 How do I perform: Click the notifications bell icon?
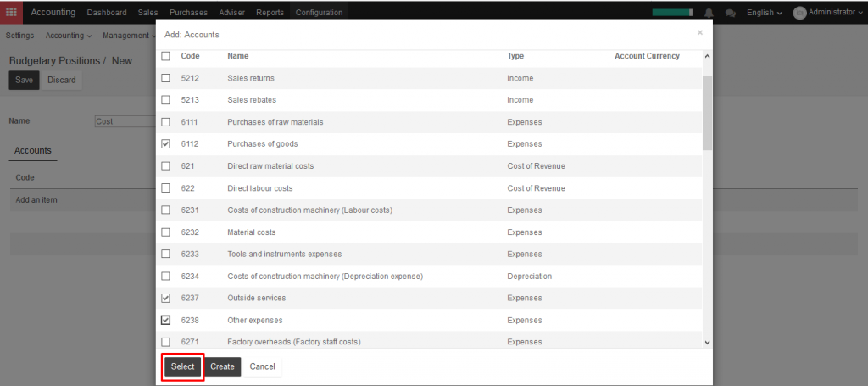point(709,12)
